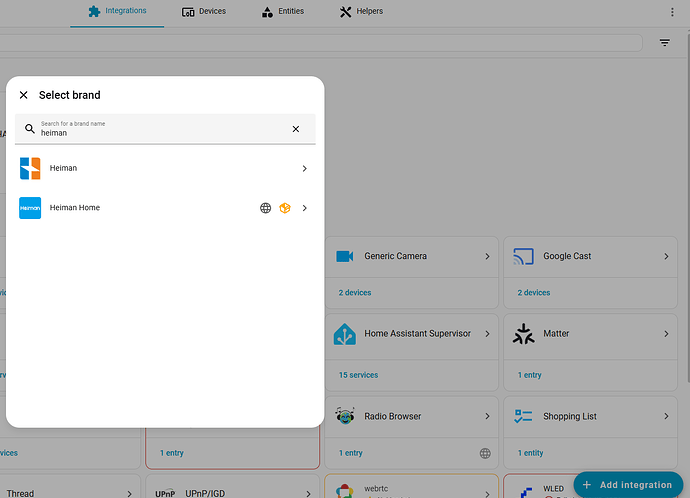Click the Matter icon
The image size is (690, 498).
[523, 334]
